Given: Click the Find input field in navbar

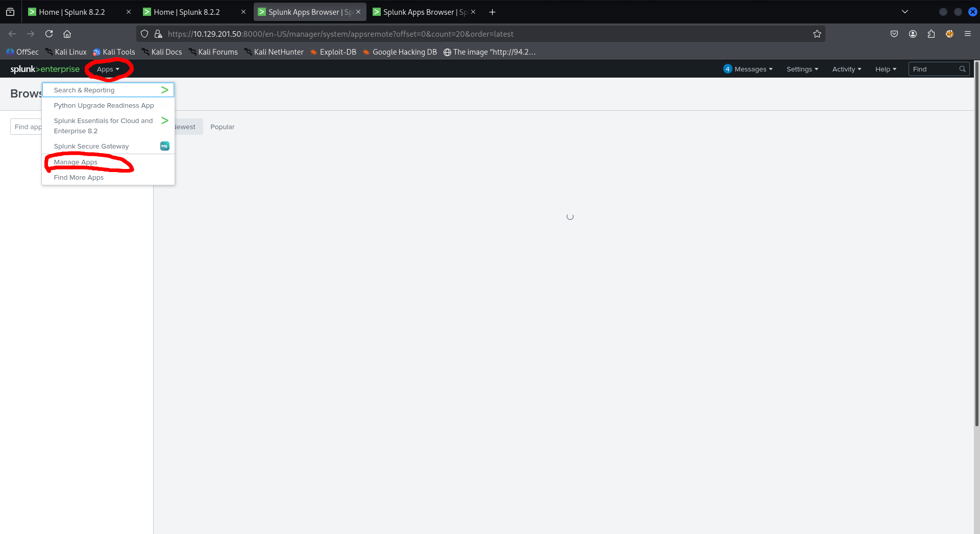Looking at the screenshot, I should coord(933,69).
